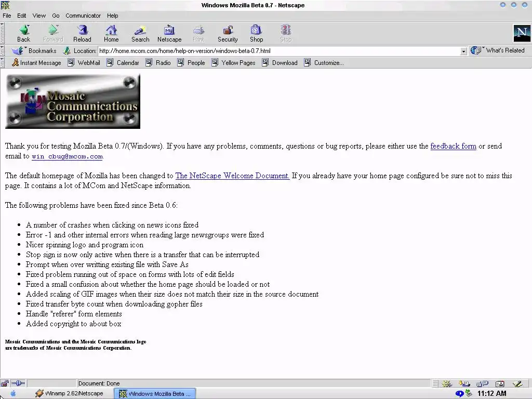Open the Help menu

112,16
